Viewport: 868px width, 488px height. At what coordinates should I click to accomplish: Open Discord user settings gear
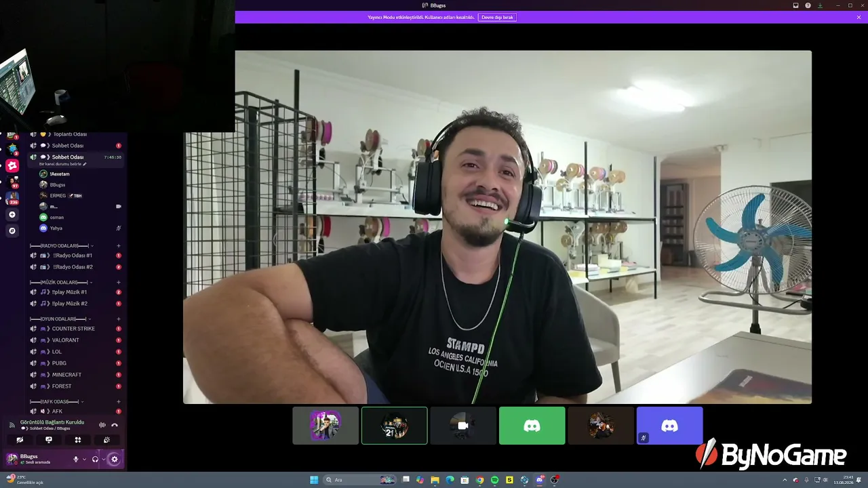click(x=114, y=459)
